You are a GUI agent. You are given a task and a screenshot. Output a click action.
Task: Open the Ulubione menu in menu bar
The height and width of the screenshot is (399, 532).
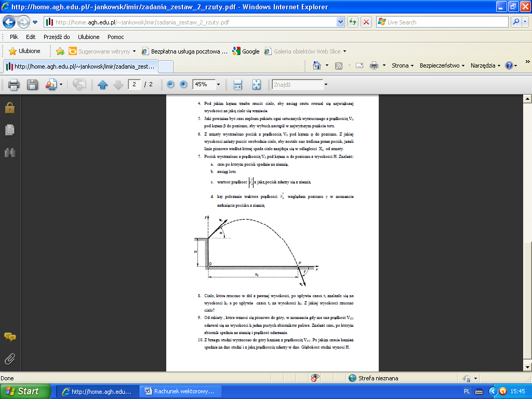pos(89,37)
